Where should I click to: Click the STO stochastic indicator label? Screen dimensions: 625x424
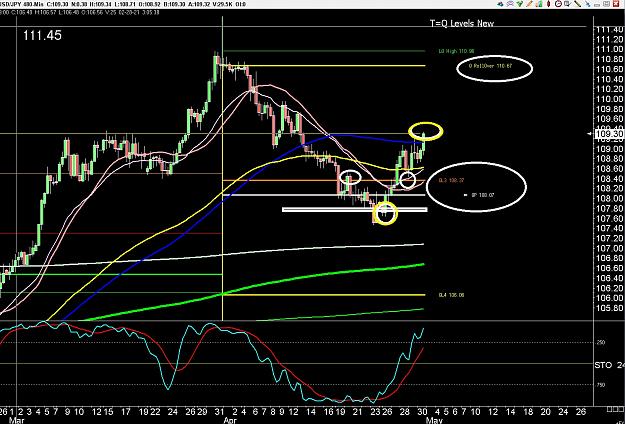603,365
